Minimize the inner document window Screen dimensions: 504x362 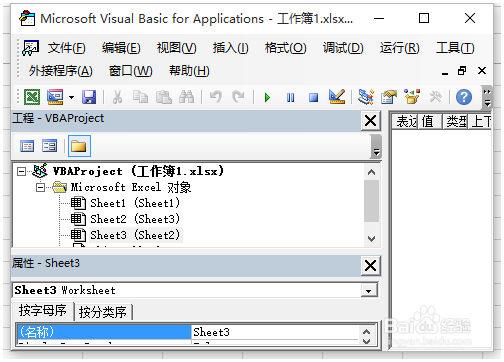(x=445, y=72)
